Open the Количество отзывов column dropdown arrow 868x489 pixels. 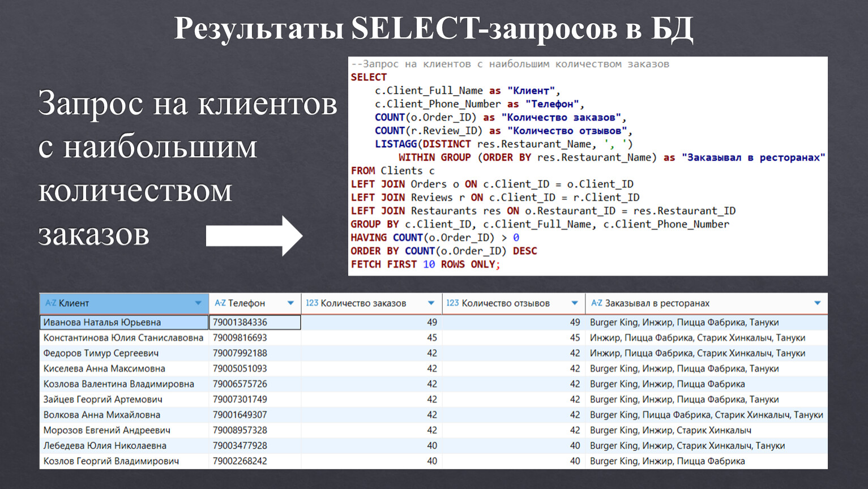(x=575, y=303)
